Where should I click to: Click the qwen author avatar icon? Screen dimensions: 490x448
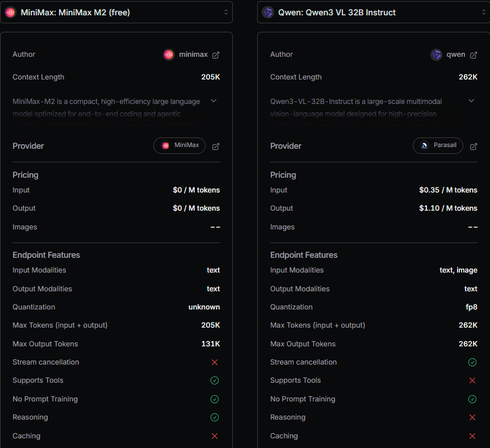point(436,55)
